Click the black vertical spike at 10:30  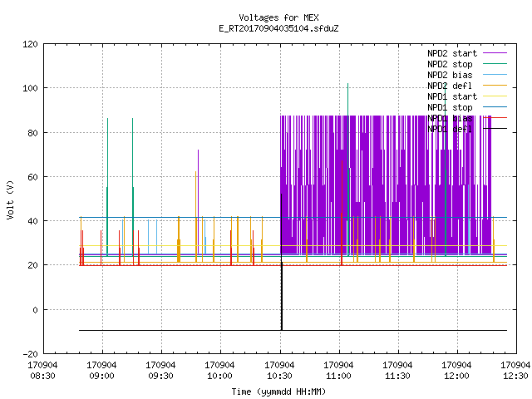coord(281,261)
